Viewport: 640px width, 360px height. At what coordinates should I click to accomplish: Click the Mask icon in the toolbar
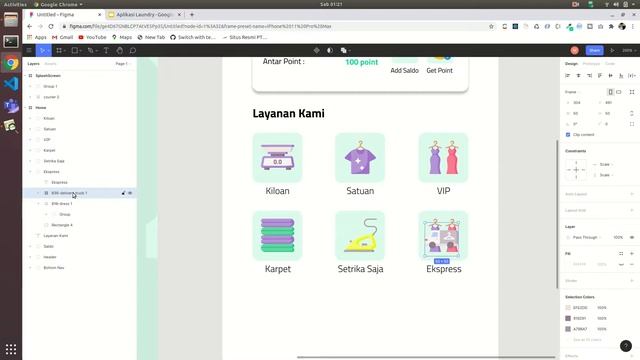pos(330,51)
